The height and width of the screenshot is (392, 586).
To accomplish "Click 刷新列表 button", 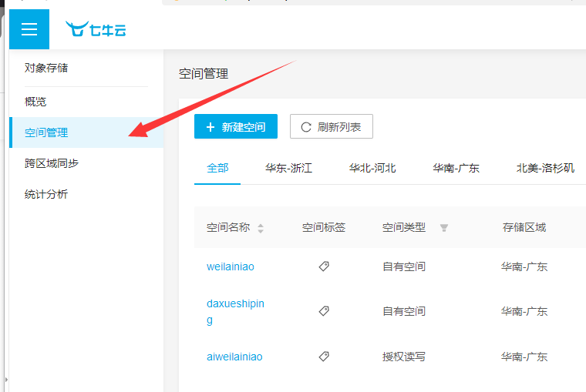I will tap(332, 127).
